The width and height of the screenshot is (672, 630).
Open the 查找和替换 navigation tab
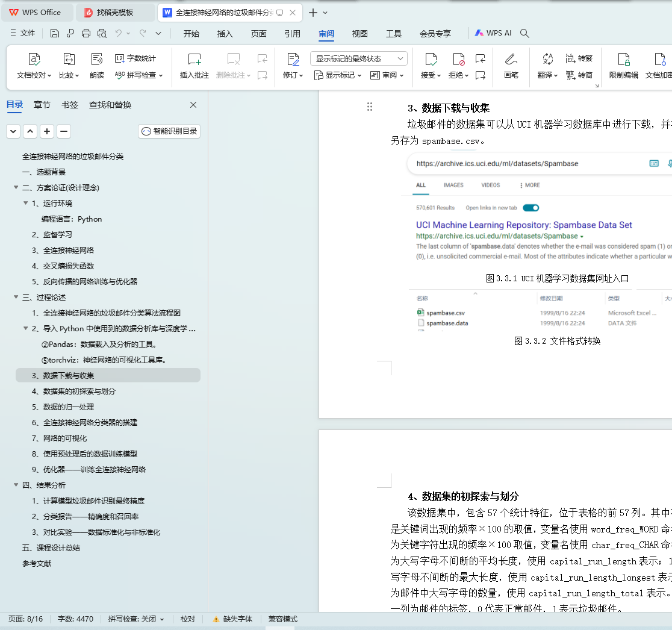point(110,105)
